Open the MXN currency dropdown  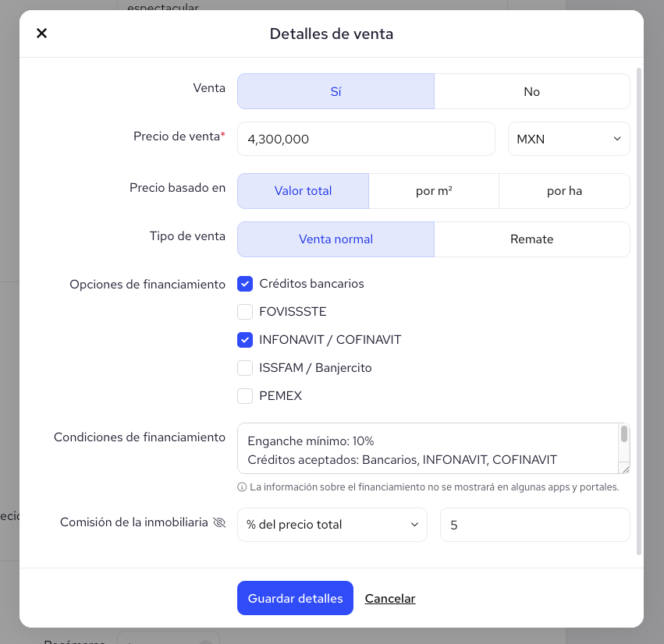coord(569,139)
